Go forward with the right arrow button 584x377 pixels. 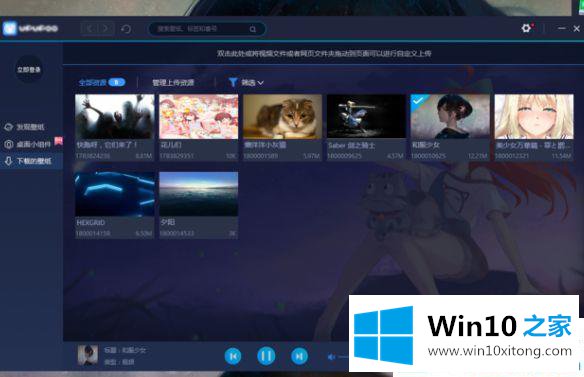pyautogui.click(x=105, y=28)
